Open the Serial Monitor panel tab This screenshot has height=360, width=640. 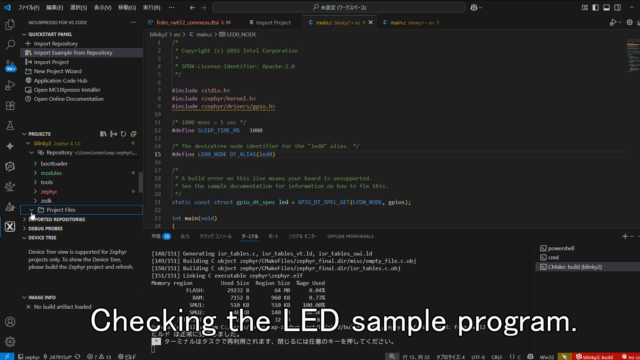pos(303,236)
